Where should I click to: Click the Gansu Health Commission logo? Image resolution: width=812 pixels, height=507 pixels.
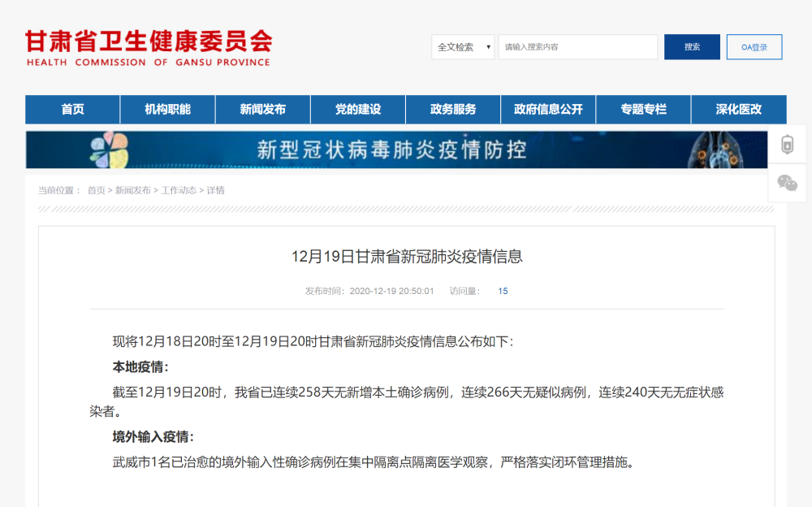[x=149, y=48]
